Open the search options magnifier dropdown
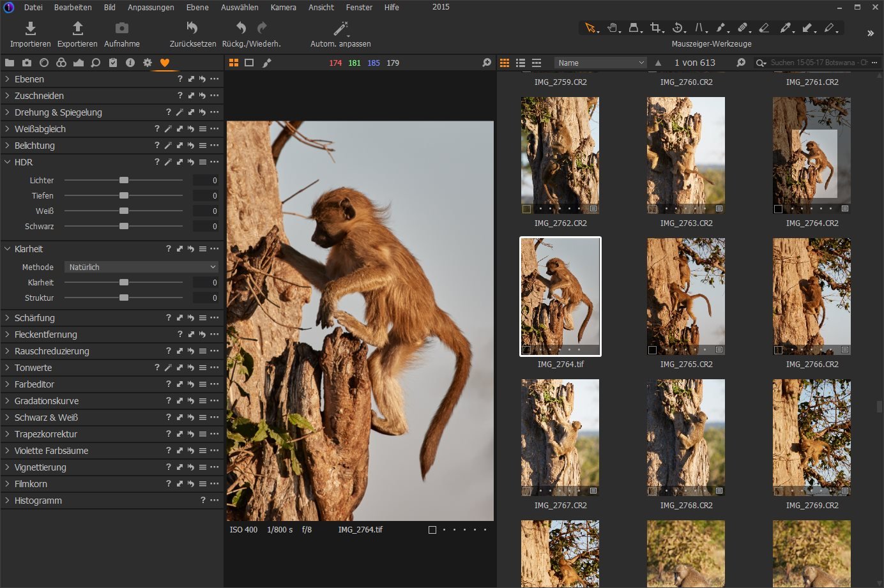 761,63
